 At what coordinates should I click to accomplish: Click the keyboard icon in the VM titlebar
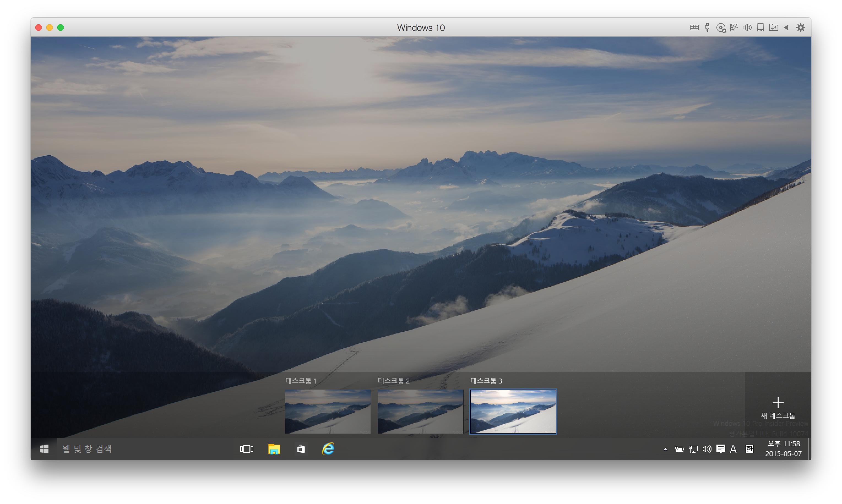click(x=694, y=28)
